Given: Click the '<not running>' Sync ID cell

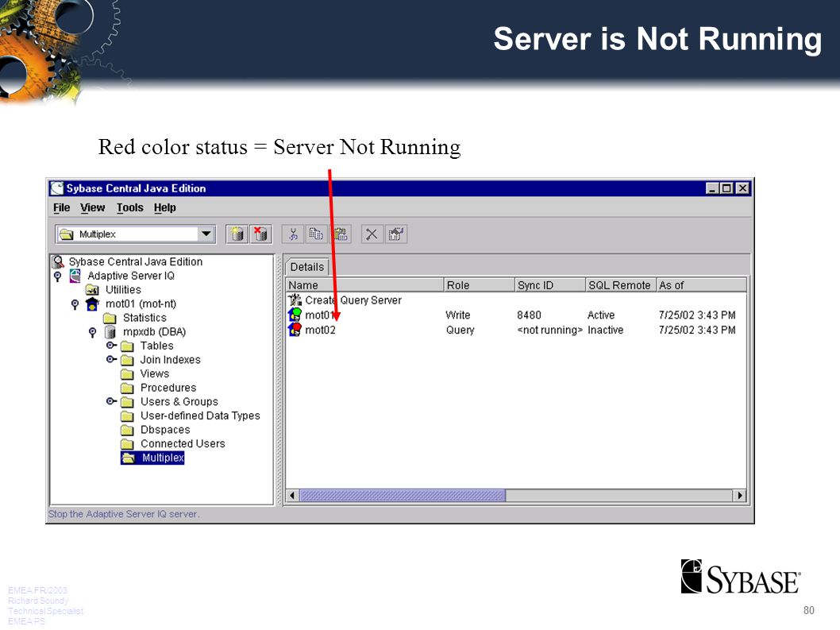Looking at the screenshot, I should point(549,330).
